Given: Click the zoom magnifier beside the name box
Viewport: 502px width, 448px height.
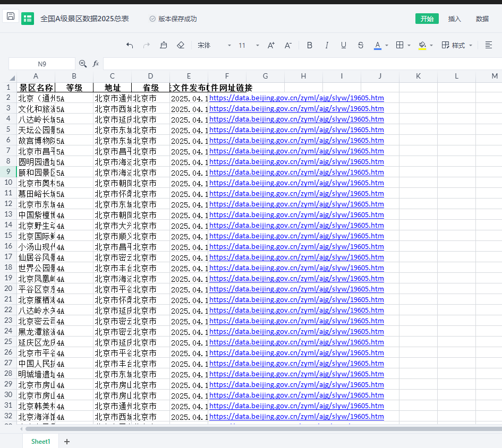Looking at the screenshot, I should tap(83, 64).
